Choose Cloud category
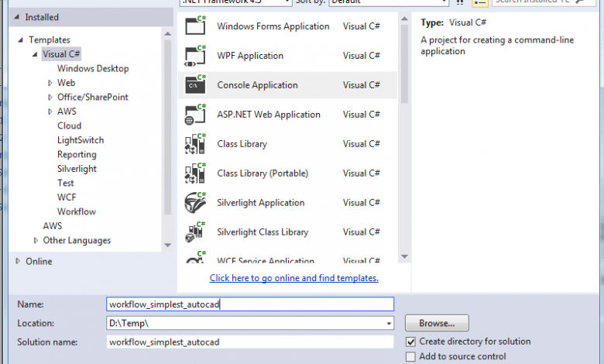 [70, 126]
